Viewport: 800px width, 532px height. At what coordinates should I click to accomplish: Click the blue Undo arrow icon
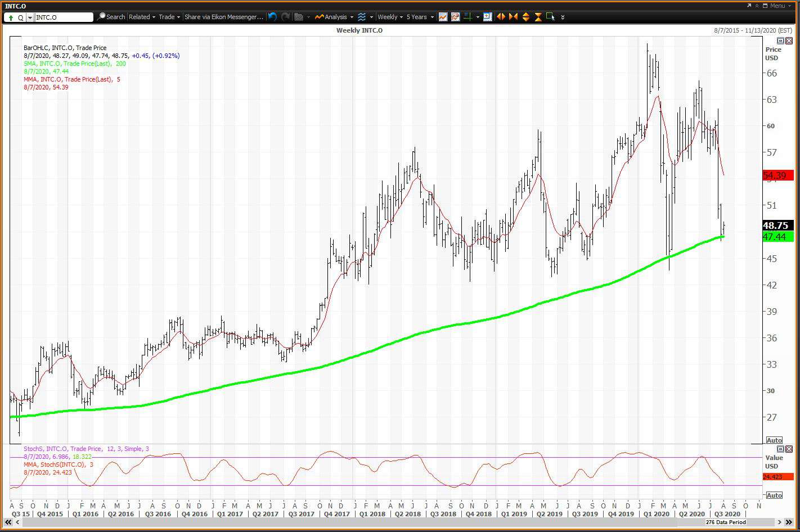tap(272, 17)
